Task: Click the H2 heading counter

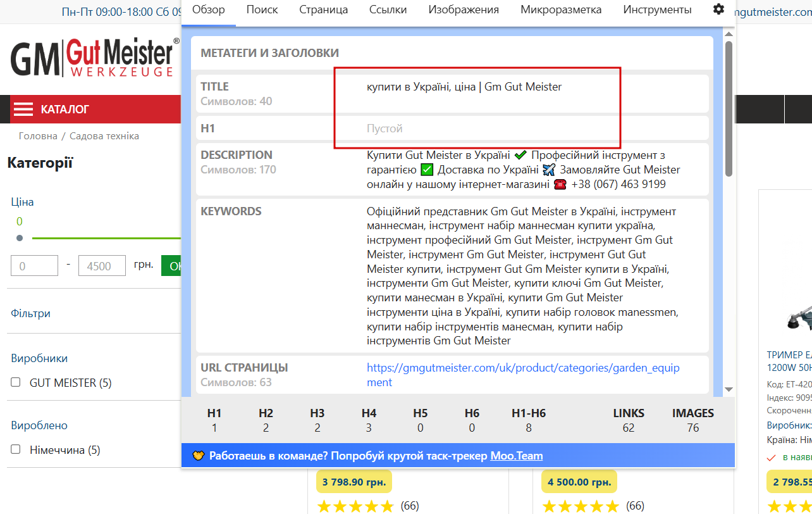Action: (x=266, y=420)
